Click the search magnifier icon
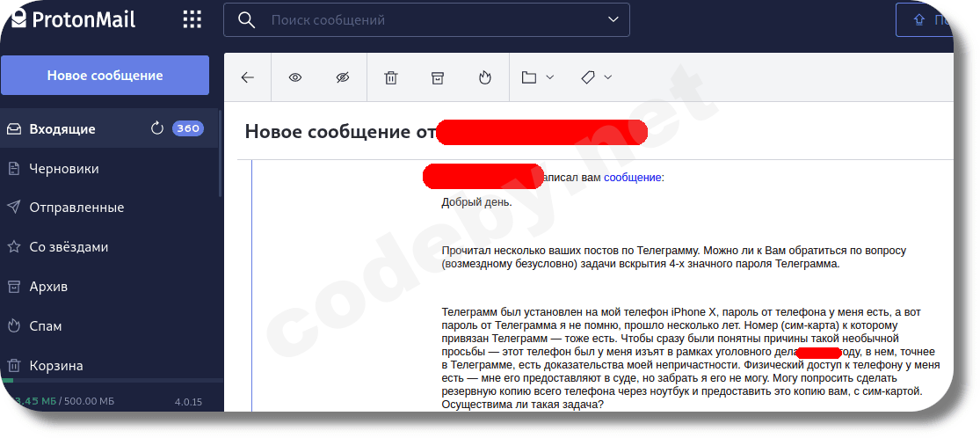Image resolution: width=980 pixels, height=438 pixels. pyautogui.click(x=247, y=20)
